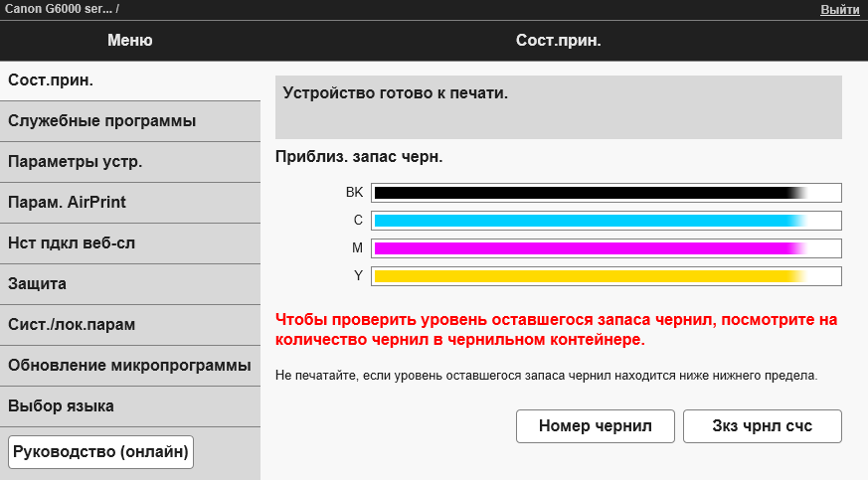The height and width of the screenshot is (480, 868).
Task: Click the magenta M ink level bar
Action: point(607,247)
